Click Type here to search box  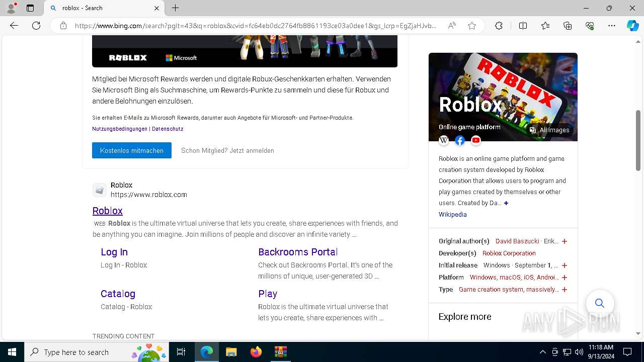(x=97, y=352)
